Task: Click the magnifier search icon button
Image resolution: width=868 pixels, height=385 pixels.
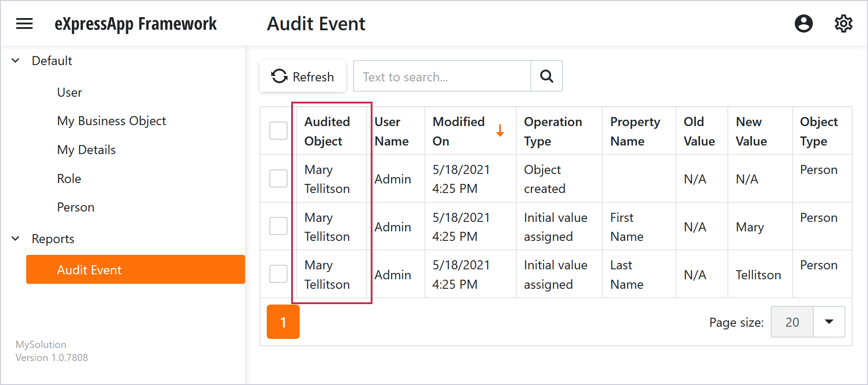Action: 546,76
